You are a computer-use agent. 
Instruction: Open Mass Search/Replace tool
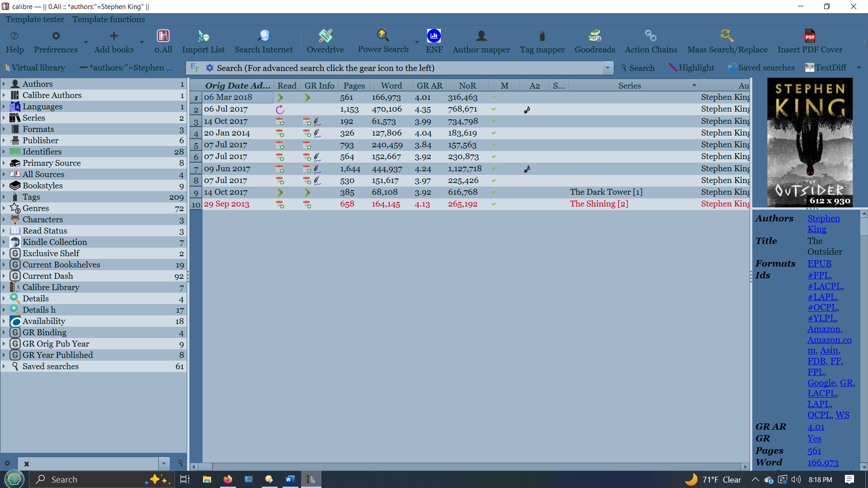point(727,36)
